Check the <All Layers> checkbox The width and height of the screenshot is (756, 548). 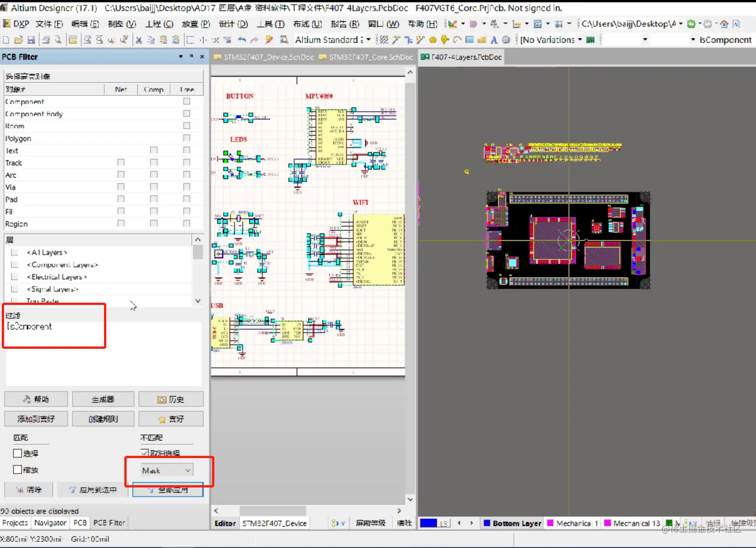pos(14,252)
